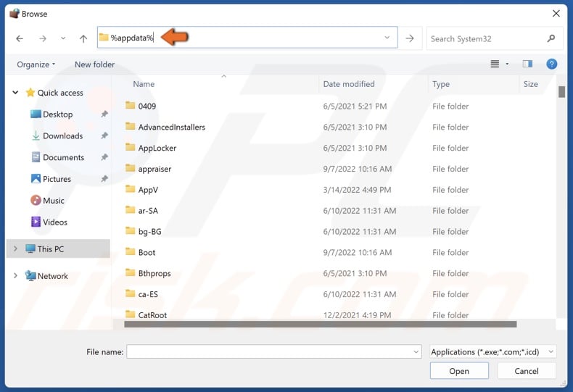Open Videos in the navigation pane
Screen dimensions: 573x392
tap(49, 222)
